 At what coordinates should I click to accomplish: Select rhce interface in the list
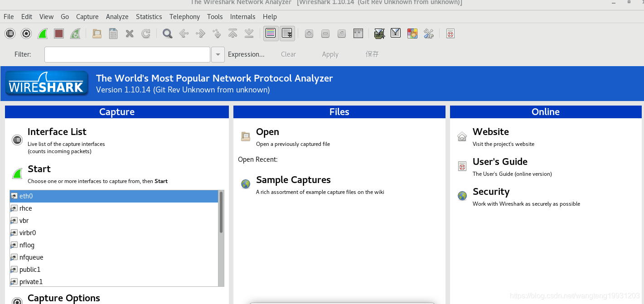tap(114, 208)
